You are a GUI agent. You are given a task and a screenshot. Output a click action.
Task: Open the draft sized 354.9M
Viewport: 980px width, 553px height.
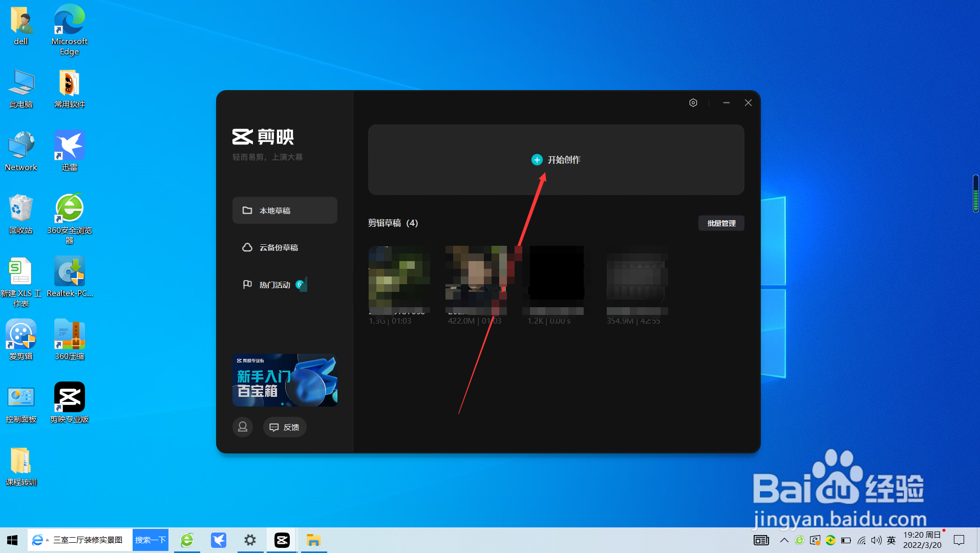637,285
